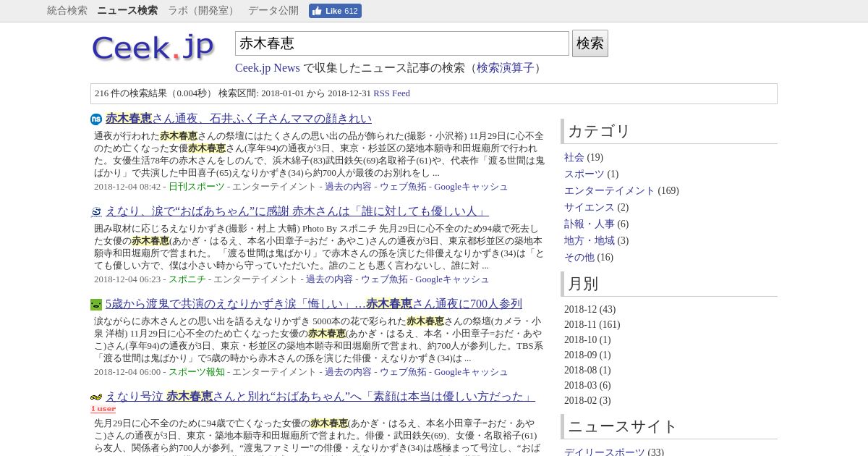Filter by category その他
868x456 pixels.
pos(579,258)
